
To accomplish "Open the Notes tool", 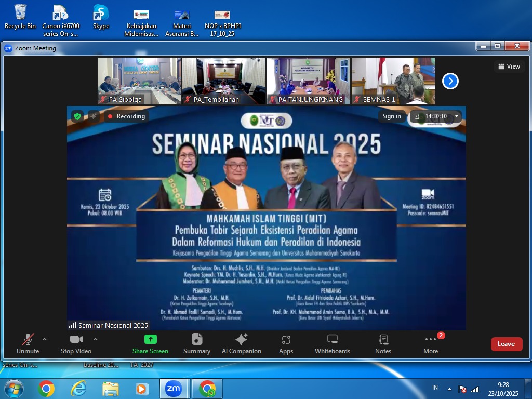I will pos(383,340).
